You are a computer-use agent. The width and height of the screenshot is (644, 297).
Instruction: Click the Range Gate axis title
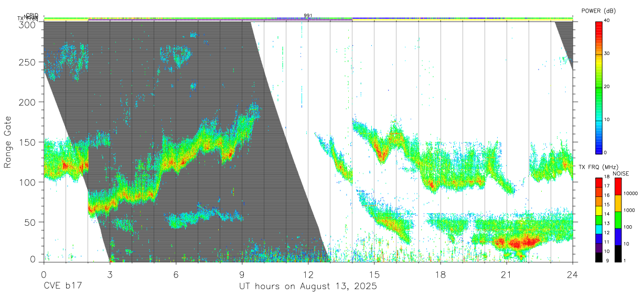click(8, 142)
